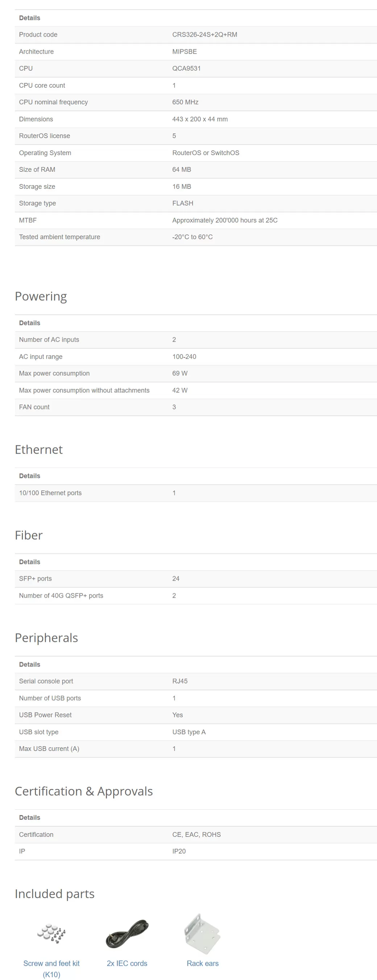Click the MTBF row value
The height and width of the screenshot is (980, 377).
225,220
